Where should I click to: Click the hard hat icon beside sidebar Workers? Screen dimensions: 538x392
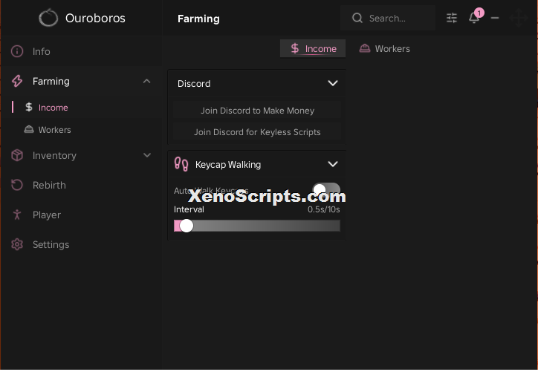coord(29,129)
